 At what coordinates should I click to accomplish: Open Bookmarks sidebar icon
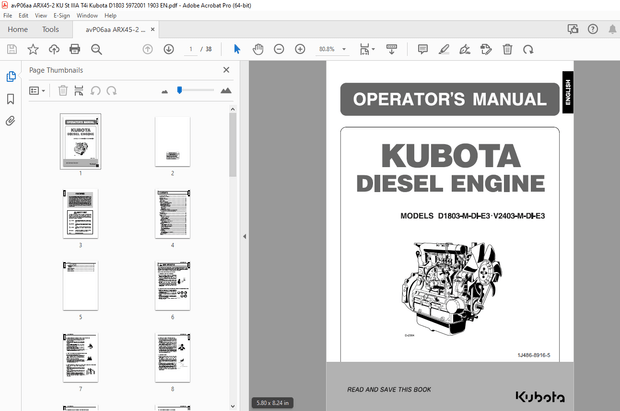11,99
